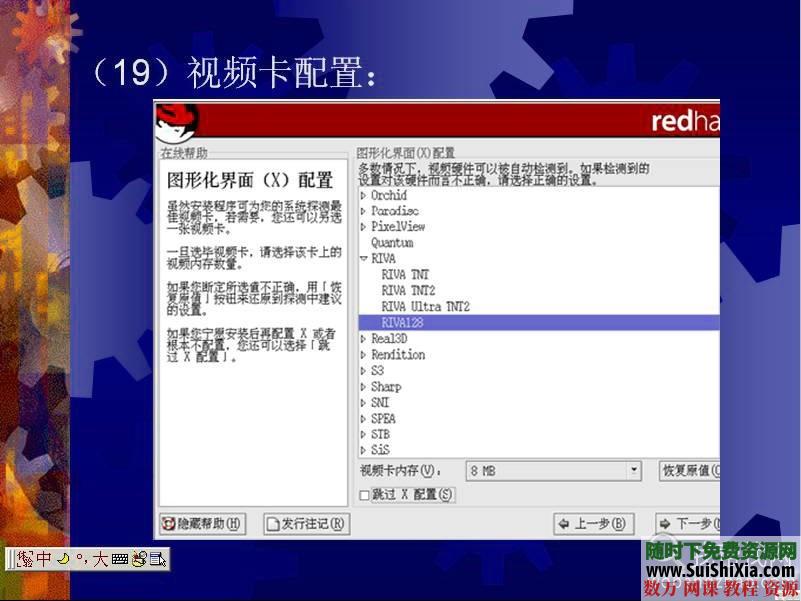
Task: Click the 大 character size icon in IME bar
Action: coord(100,560)
